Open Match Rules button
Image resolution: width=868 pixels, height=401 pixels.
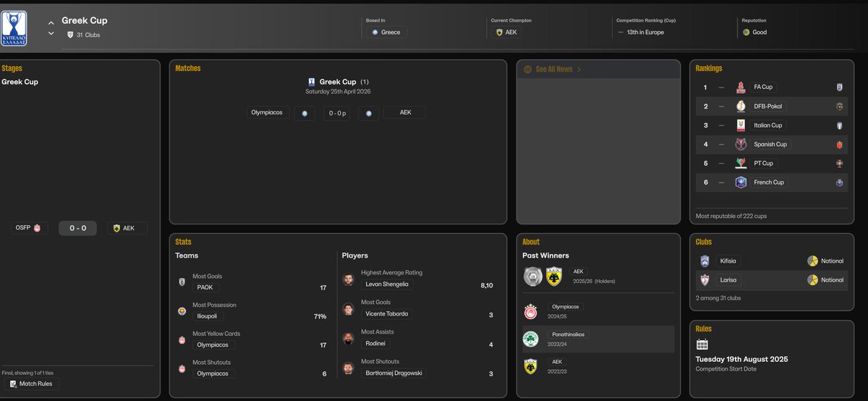click(x=33, y=384)
